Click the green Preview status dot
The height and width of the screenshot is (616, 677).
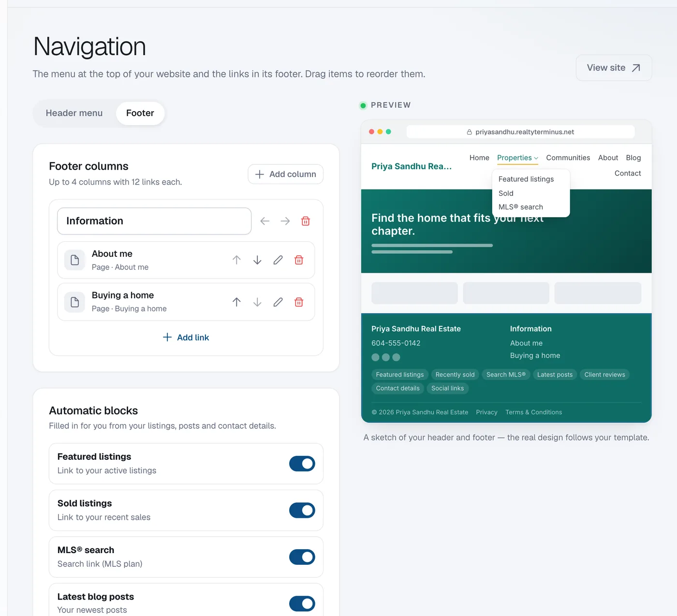coord(363,105)
